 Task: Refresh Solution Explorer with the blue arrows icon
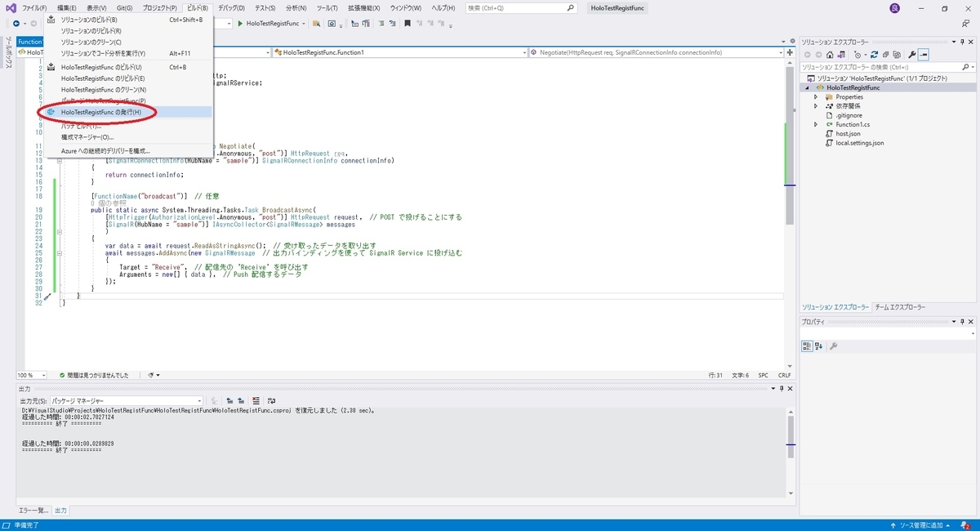pos(874,55)
